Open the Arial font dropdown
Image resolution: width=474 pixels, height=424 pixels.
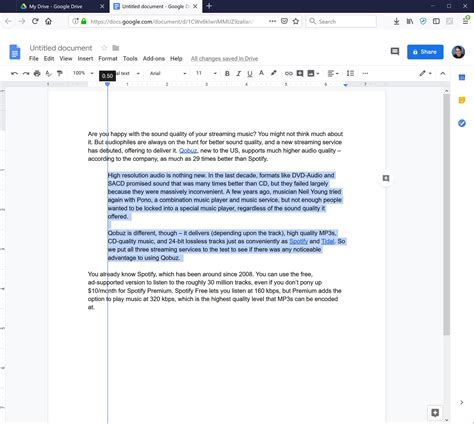coord(168,73)
